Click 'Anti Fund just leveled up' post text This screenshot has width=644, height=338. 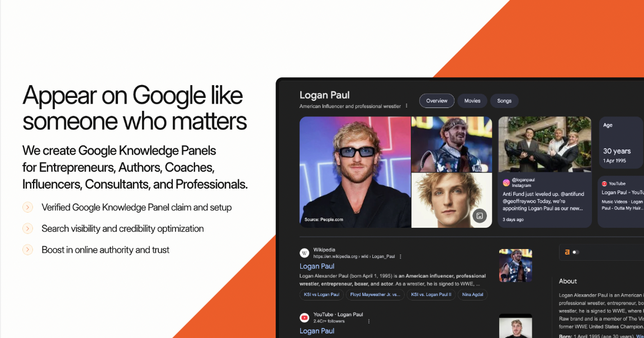point(543,201)
